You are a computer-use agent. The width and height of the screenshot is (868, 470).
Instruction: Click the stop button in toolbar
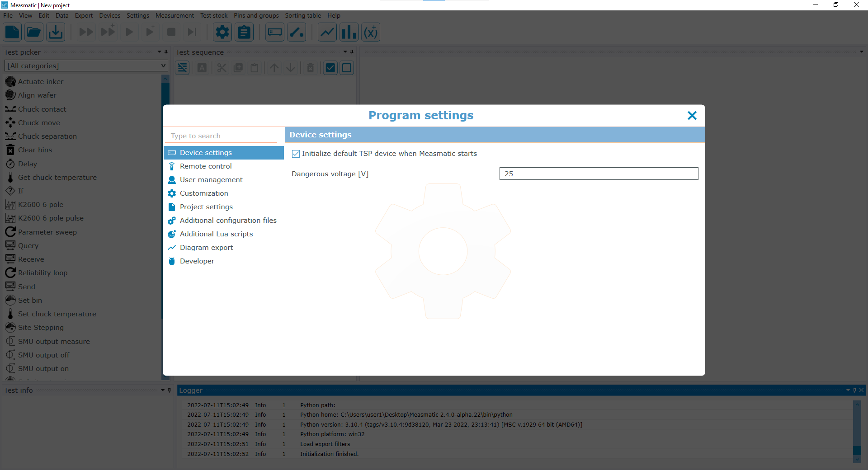coord(171,32)
